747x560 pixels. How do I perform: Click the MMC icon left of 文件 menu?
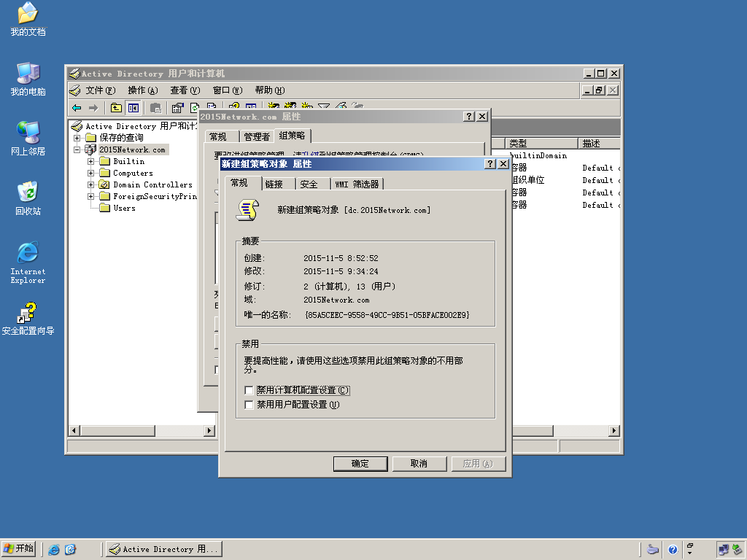[x=75, y=90]
